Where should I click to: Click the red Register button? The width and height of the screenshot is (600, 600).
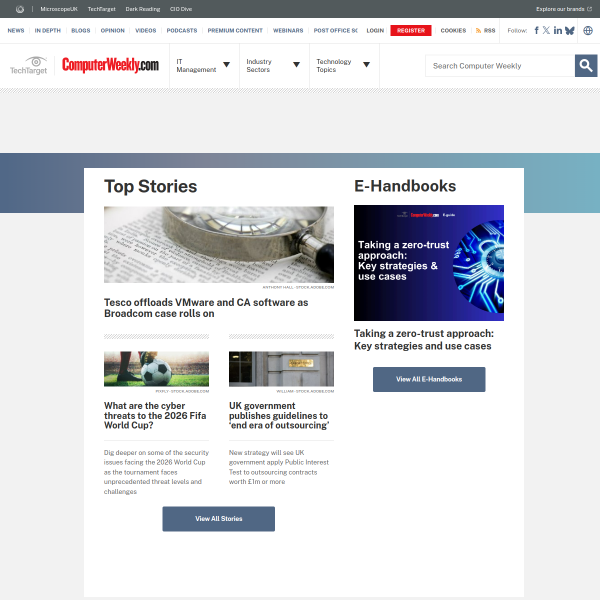pyautogui.click(x=411, y=31)
